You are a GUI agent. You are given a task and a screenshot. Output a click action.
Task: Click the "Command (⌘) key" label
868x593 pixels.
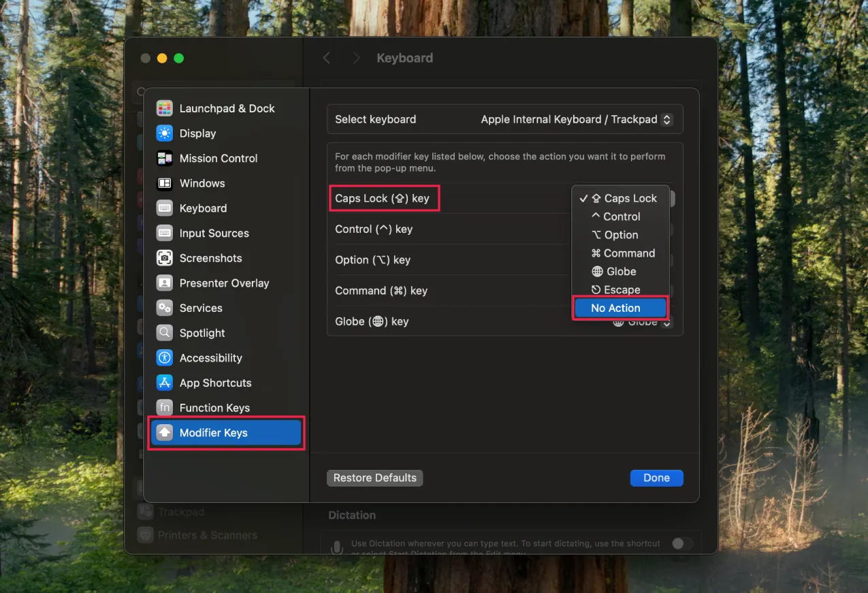[x=381, y=291]
